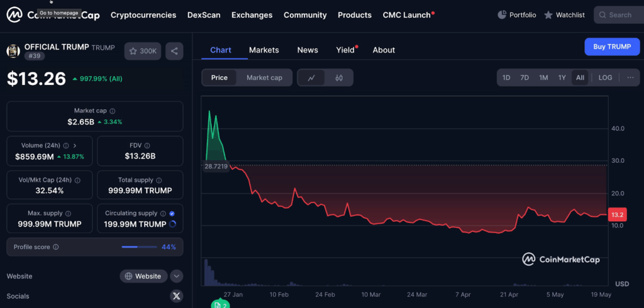644x308 pixels.
Task: Click the Market cap info icon
Action: 113,111
